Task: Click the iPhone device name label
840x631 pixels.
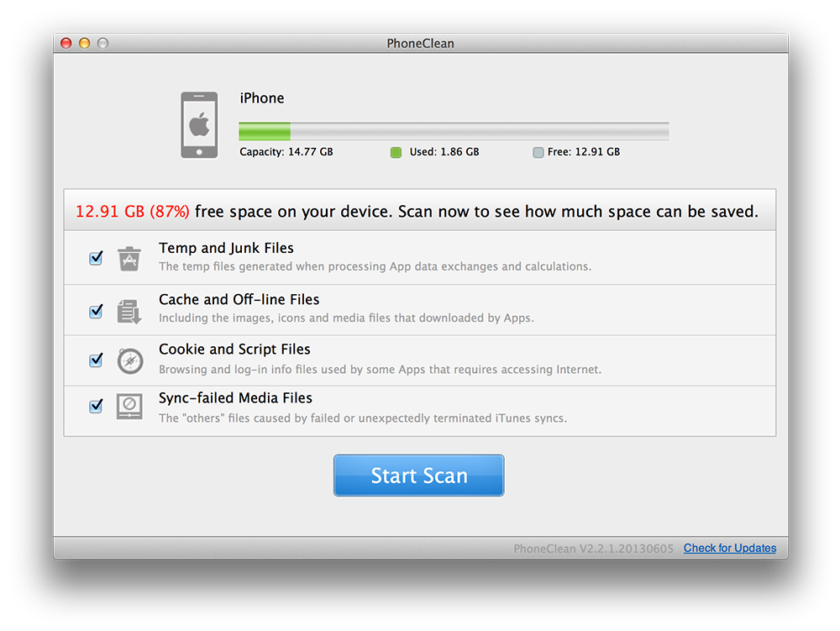Action: point(262,98)
